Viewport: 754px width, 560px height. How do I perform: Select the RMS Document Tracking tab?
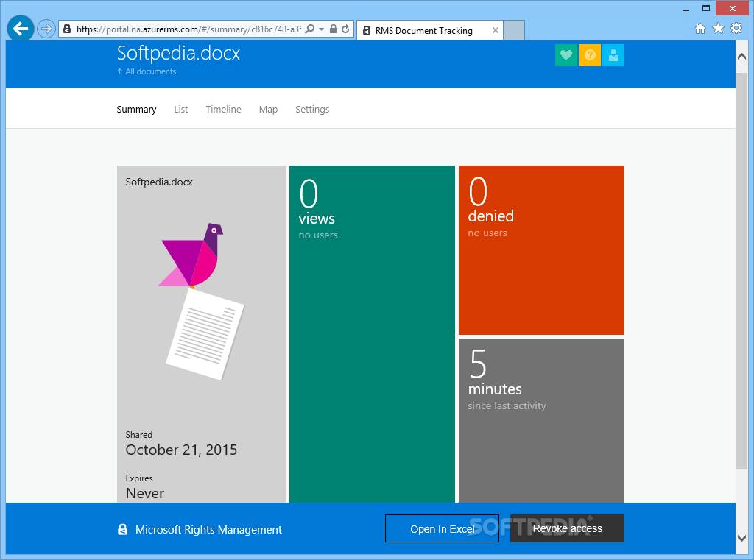pyautogui.click(x=429, y=30)
